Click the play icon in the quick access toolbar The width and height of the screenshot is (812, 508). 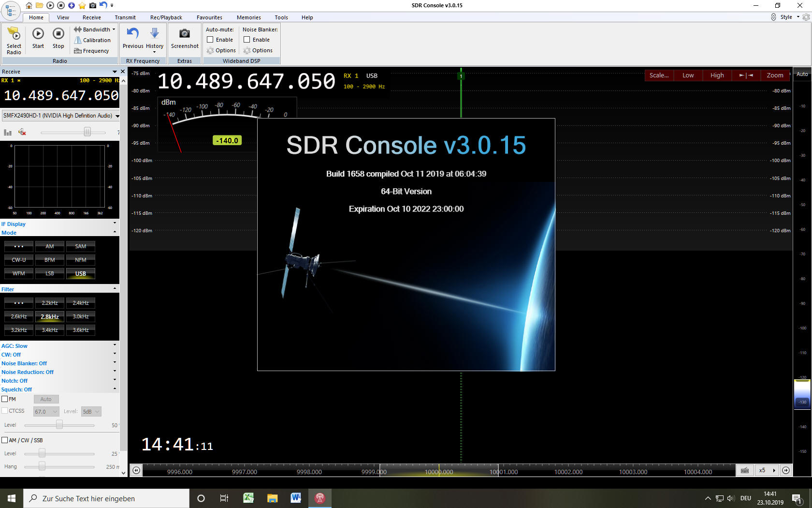[x=50, y=5]
